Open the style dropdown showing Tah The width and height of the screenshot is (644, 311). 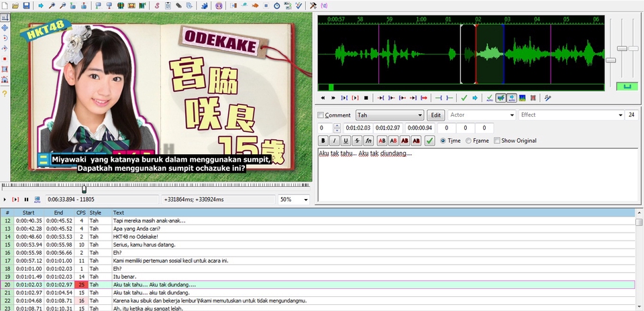(x=390, y=115)
